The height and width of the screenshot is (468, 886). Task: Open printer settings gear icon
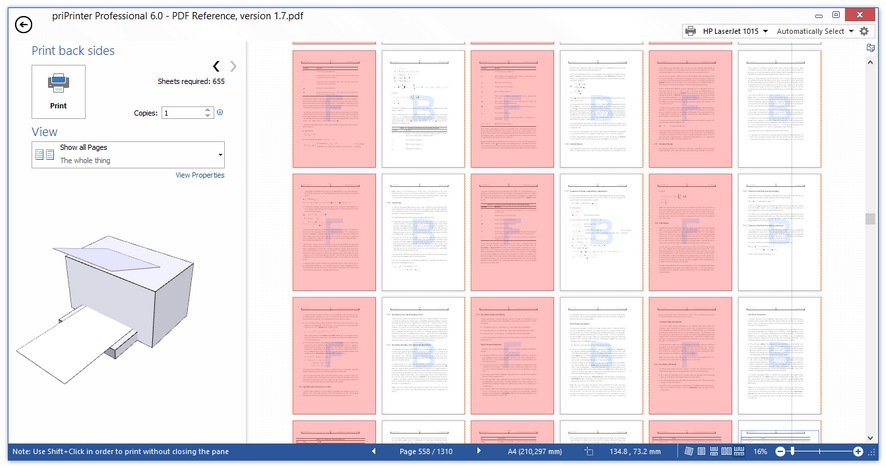click(864, 31)
